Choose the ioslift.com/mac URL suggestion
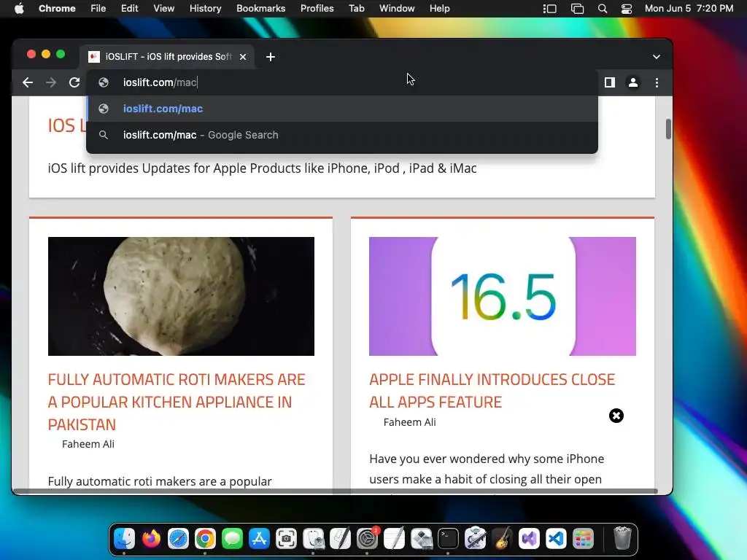 [342, 109]
